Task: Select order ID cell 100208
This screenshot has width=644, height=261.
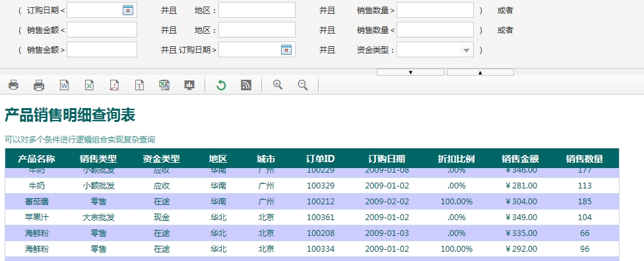Action: click(321, 233)
